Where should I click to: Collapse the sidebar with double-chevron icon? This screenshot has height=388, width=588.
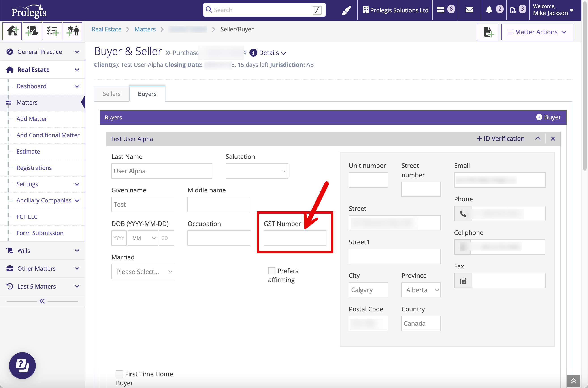tap(42, 301)
